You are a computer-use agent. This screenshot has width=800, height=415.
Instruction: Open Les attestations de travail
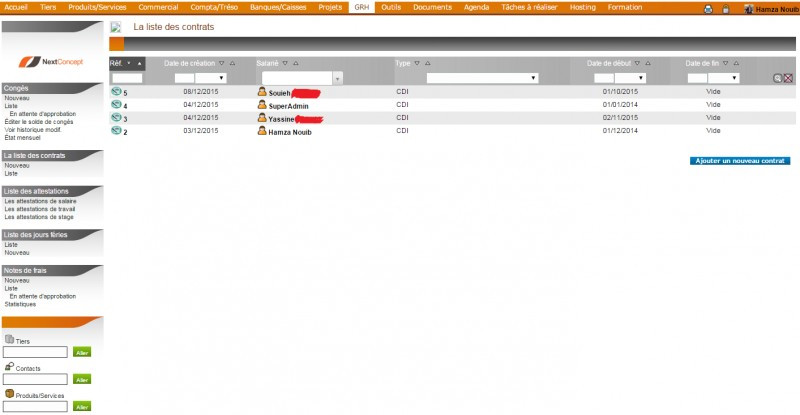click(40, 209)
